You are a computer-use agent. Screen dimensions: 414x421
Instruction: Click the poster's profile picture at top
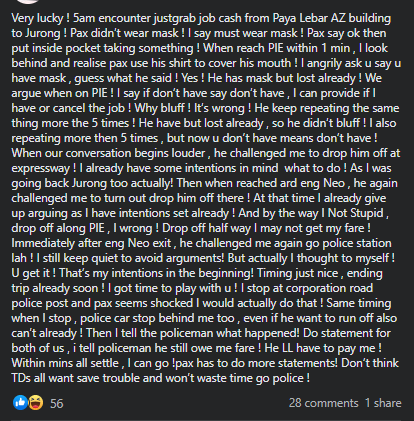[x=28, y=1]
